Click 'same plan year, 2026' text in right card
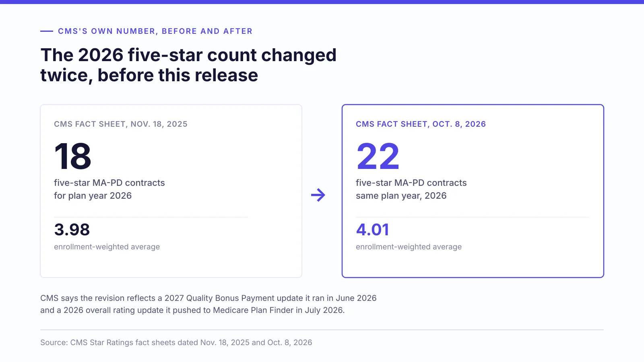The width and height of the screenshot is (644, 362). click(401, 195)
